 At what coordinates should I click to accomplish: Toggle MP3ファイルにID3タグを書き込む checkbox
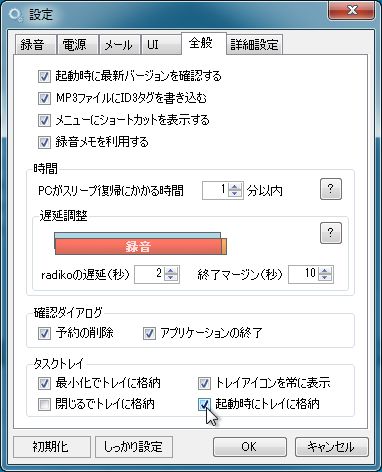pyautogui.click(x=44, y=98)
